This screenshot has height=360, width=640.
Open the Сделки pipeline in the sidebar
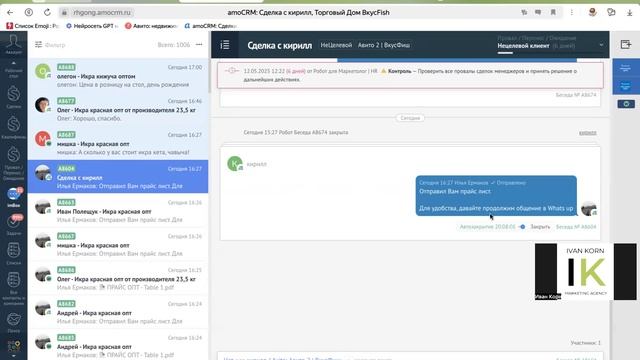[x=13, y=97]
